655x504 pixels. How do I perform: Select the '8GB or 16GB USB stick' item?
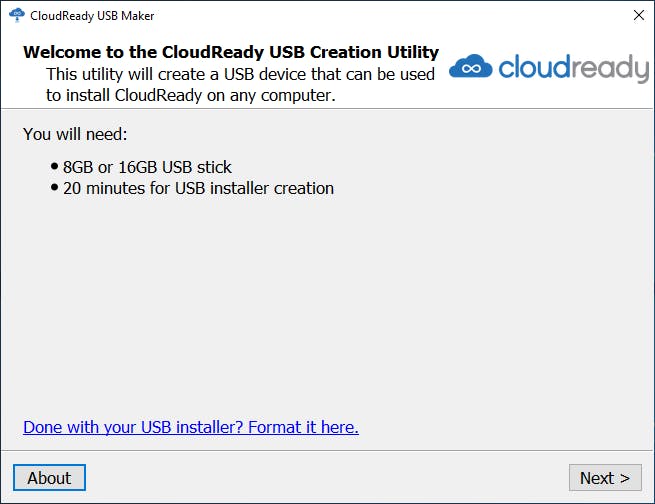click(147, 167)
